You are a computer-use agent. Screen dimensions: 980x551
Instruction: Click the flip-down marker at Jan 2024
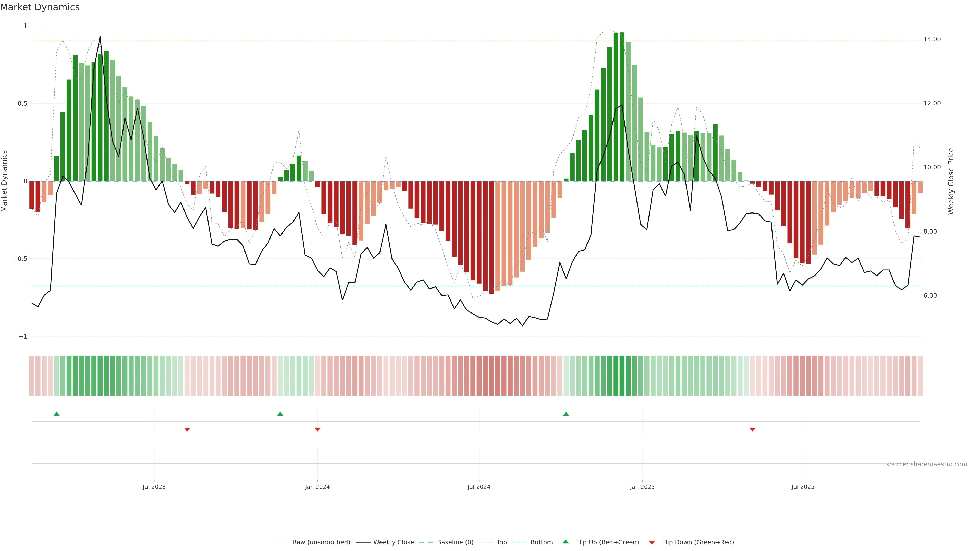[318, 429]
